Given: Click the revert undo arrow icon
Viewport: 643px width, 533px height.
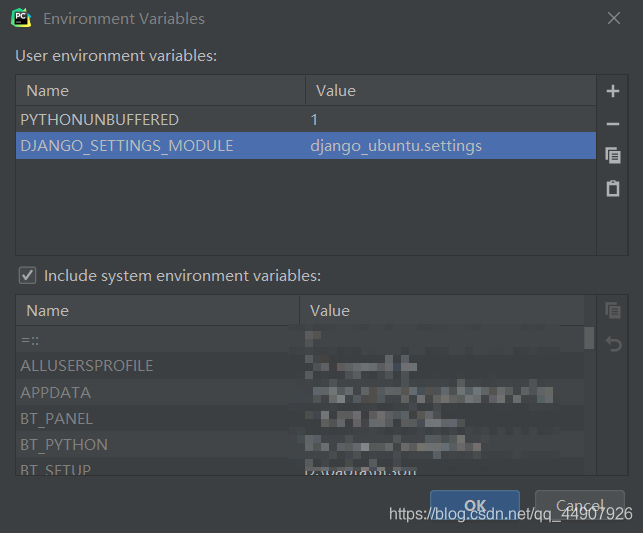Looking at the screenshot, I should pos(613,344).
